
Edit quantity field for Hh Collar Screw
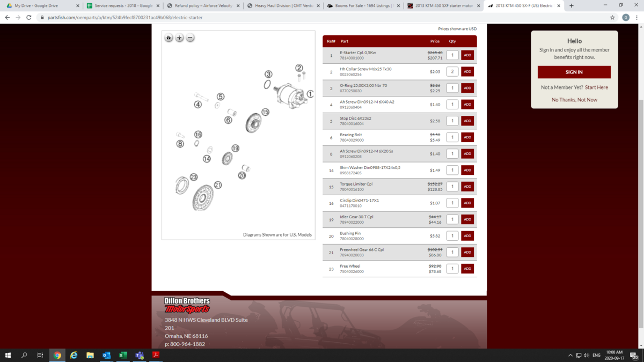(452, 71)
